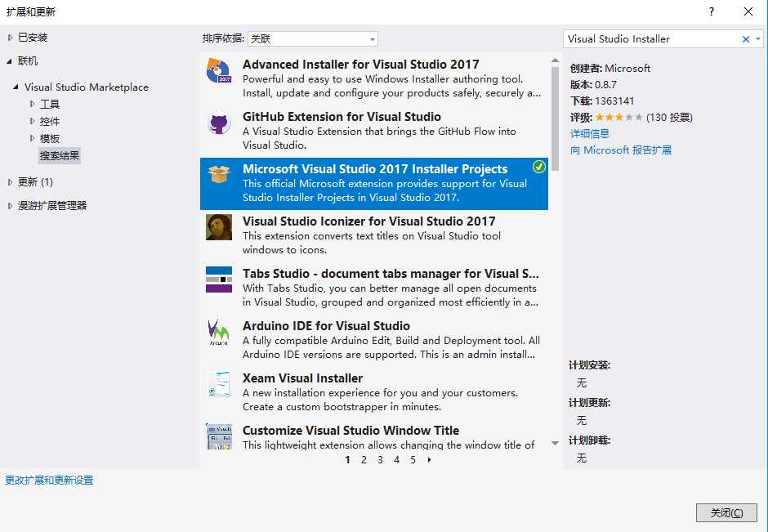768x532 pixels.
Task: Select Microsoft Visual Studio 2017 Installer Projects title
Action: click(375, 169)
